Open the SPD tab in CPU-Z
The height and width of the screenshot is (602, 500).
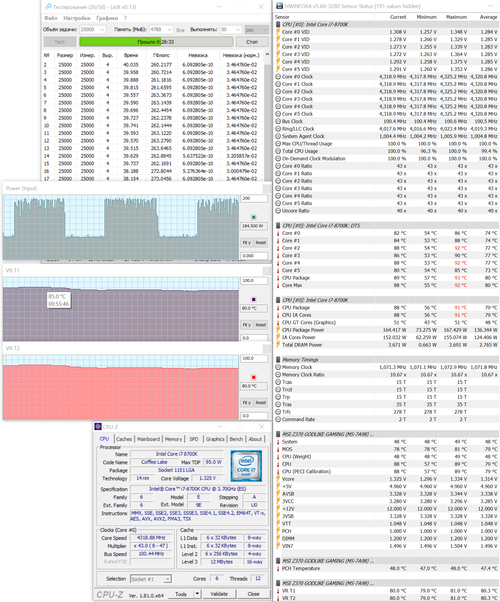pyautogui.click(x=194, y=439)
